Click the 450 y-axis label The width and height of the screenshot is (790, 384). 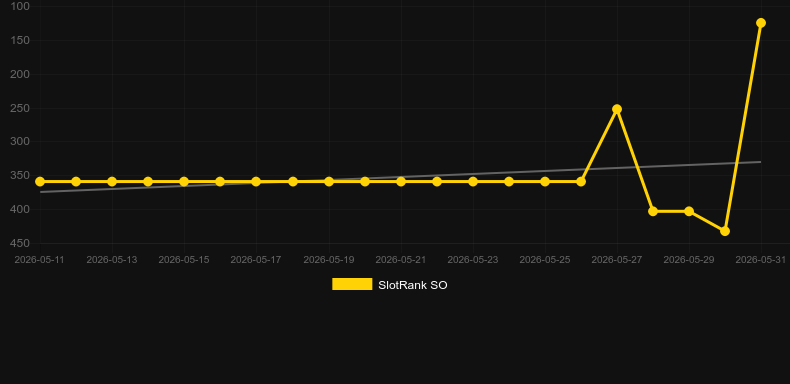click(20, 243)
